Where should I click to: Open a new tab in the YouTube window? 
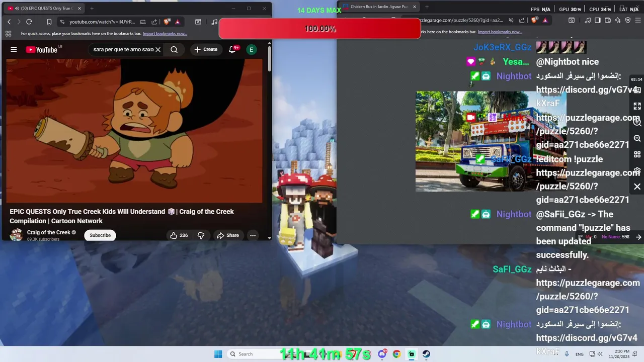(92, 8)
